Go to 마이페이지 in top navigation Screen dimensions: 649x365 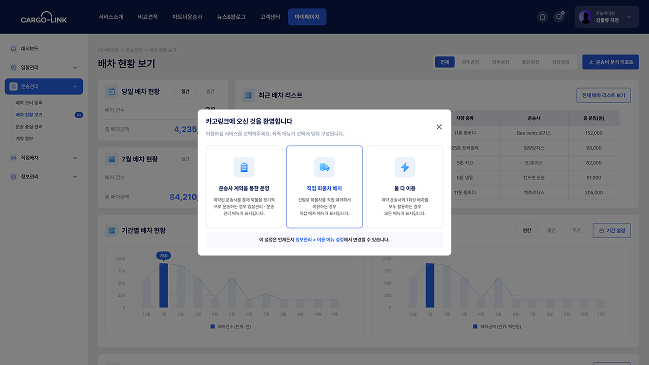307,17
